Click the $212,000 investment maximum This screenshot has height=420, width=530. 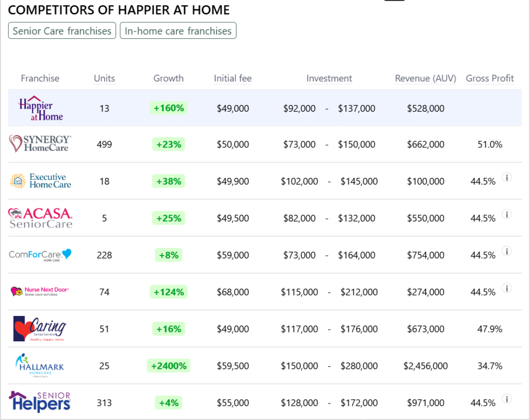359,292
